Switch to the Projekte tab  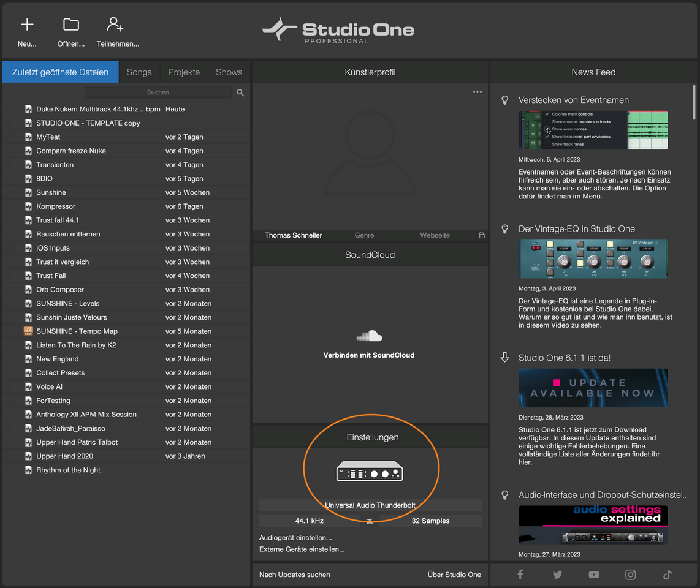184,72
